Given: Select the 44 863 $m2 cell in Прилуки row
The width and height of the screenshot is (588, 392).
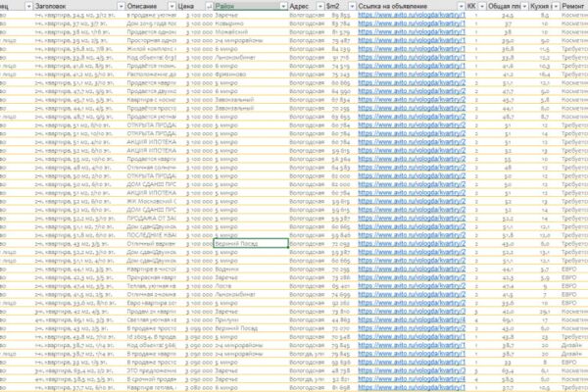Looking at the screenshot, I should [340, 320].
